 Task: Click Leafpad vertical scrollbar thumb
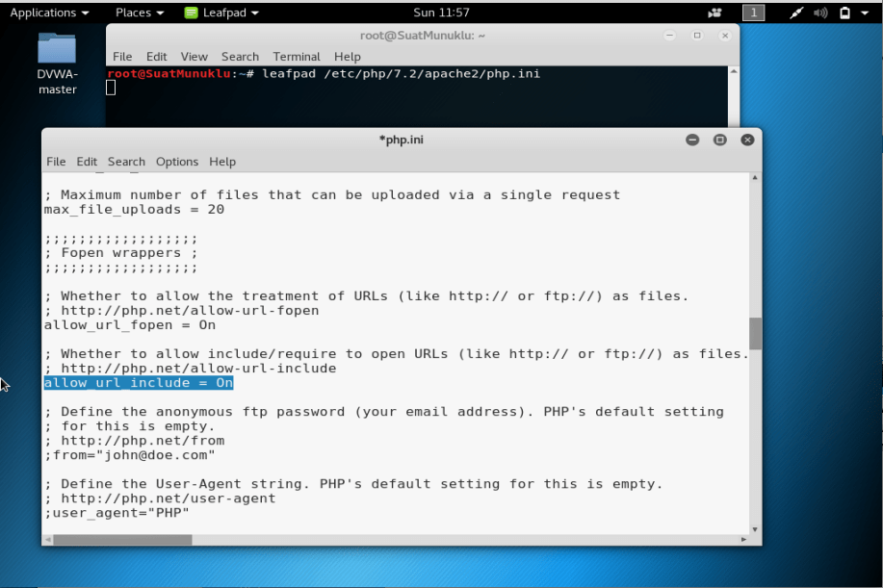point(755,333)
